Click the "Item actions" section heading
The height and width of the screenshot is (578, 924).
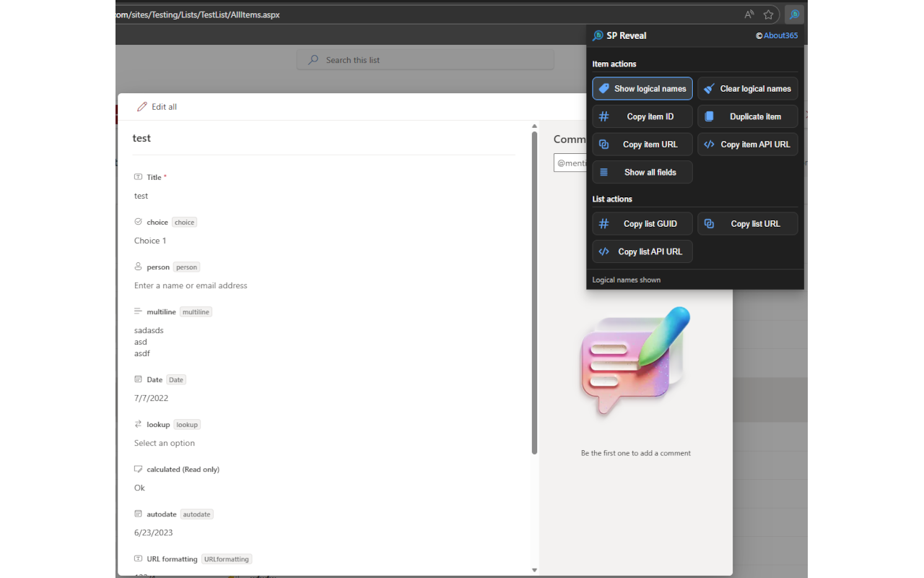(614, 64)
